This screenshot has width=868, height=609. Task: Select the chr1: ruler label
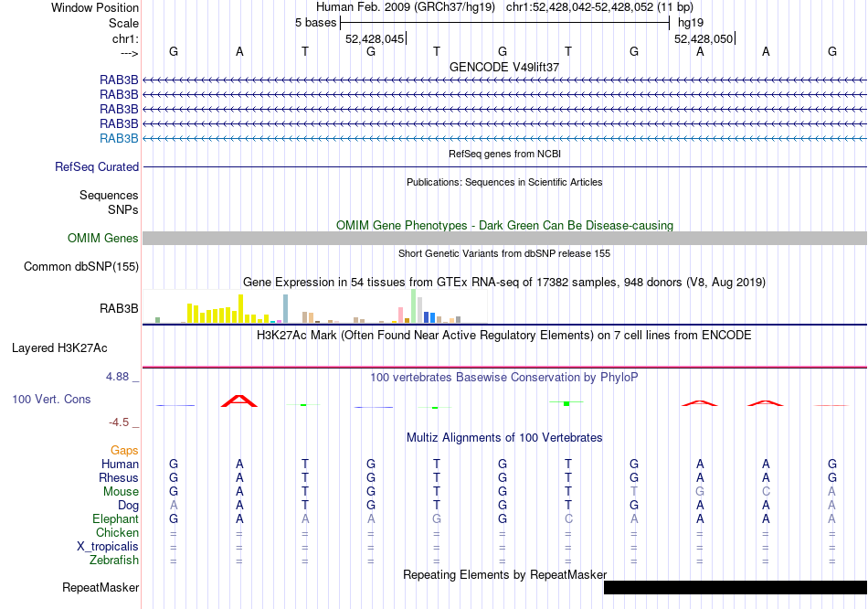click(125, 38)
